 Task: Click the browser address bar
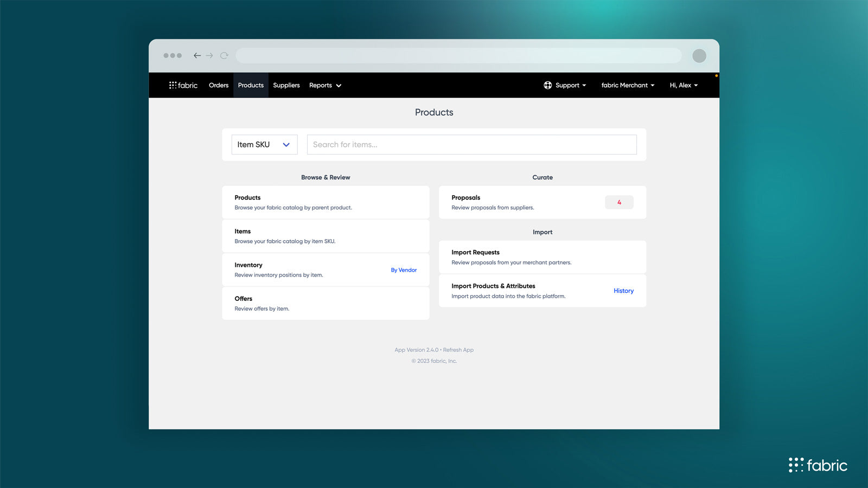click(x=459, y=55)
